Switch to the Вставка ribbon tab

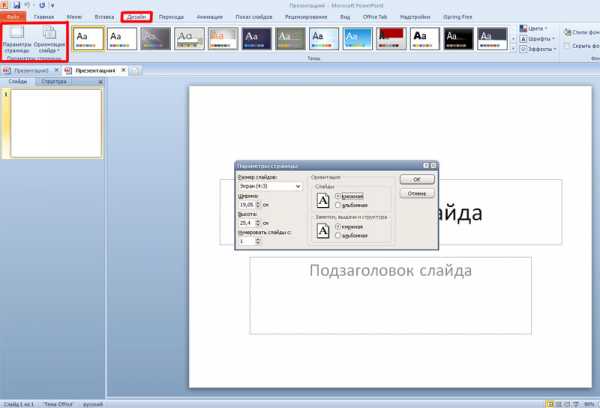103,17
